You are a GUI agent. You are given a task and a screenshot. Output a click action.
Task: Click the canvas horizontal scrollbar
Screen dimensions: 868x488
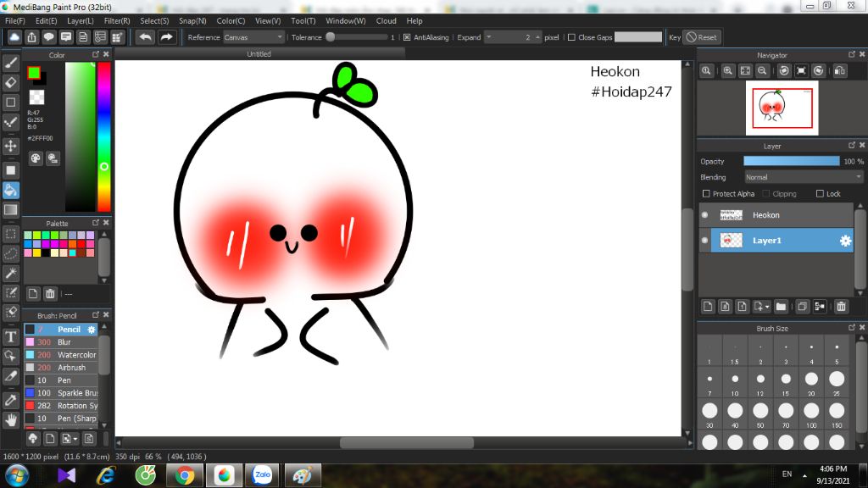(x=407, y=442)
